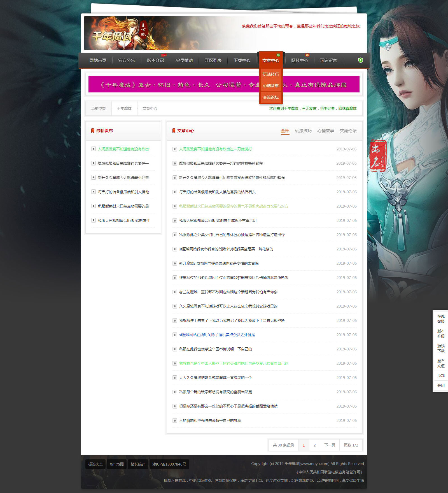Click the green shield icon in navbar

click(361, 60)
